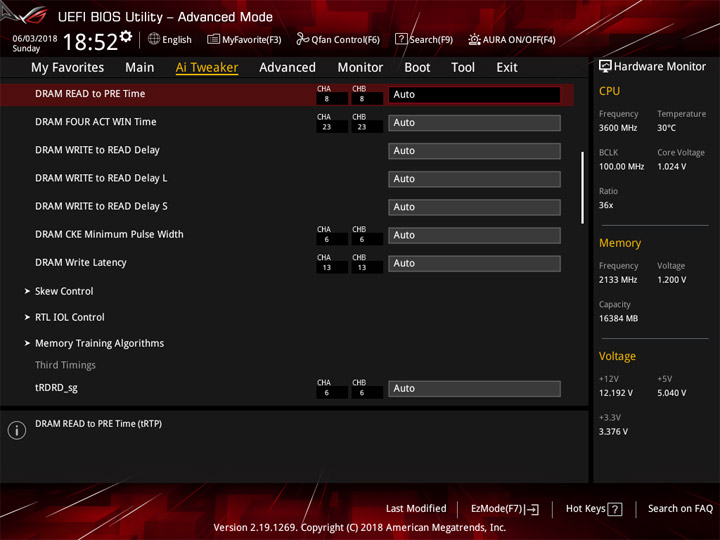Click the Hardware Monitor screen icon
720x540 pixels.
click(x=605, y=66)
